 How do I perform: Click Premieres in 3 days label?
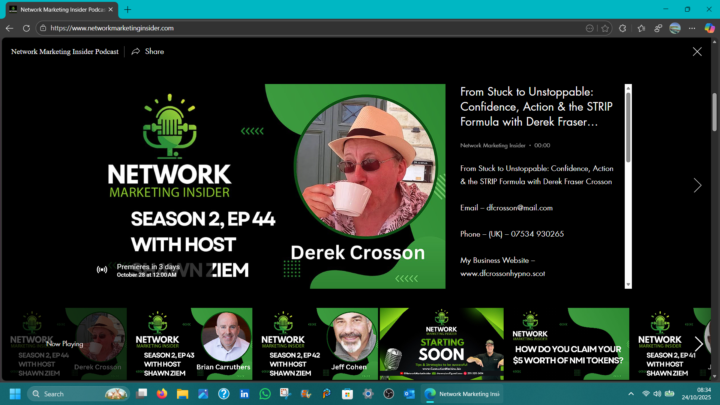[x=148, y=266]
